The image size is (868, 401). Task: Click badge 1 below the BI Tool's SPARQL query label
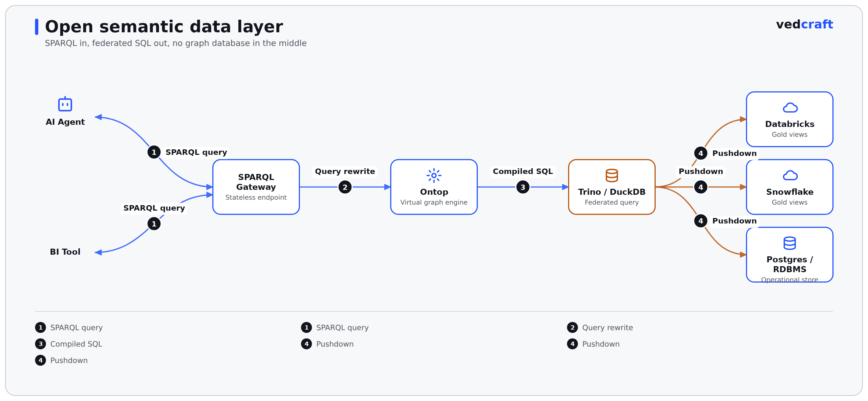(x=154, y=223)
